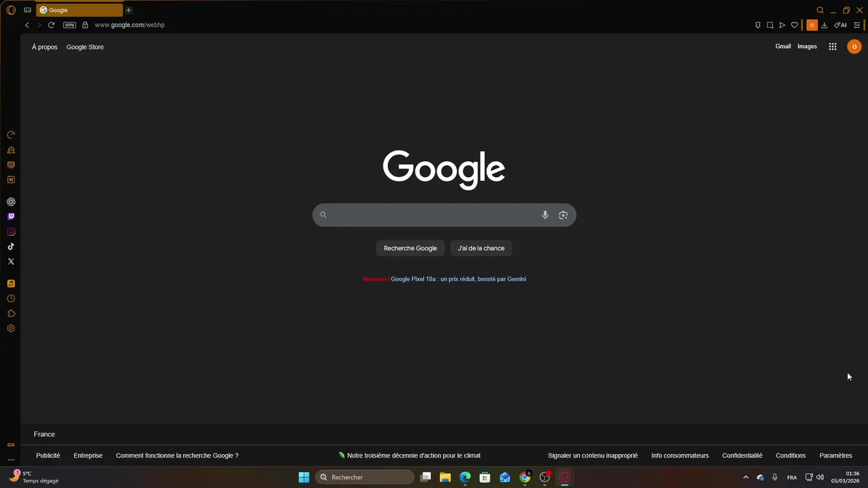Click the J'ai de la chance button
Image resolution: width=868 pixels, height=488 pixels.
(481, 248)
